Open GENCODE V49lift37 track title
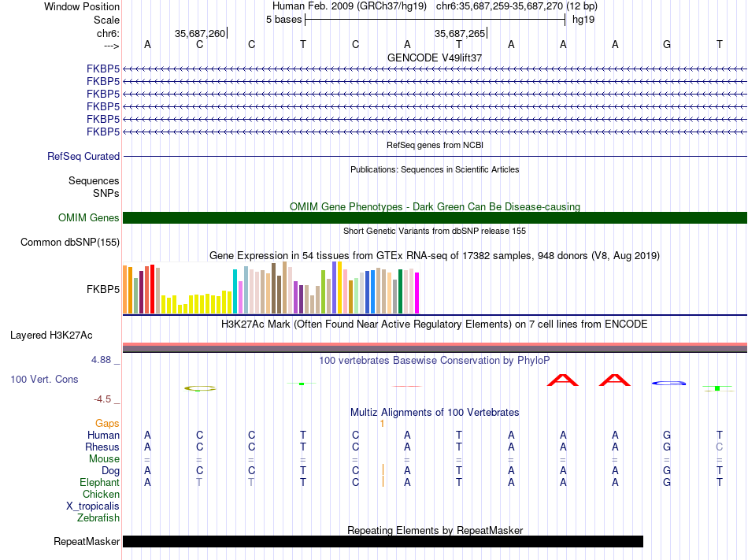 pos(435,57)
